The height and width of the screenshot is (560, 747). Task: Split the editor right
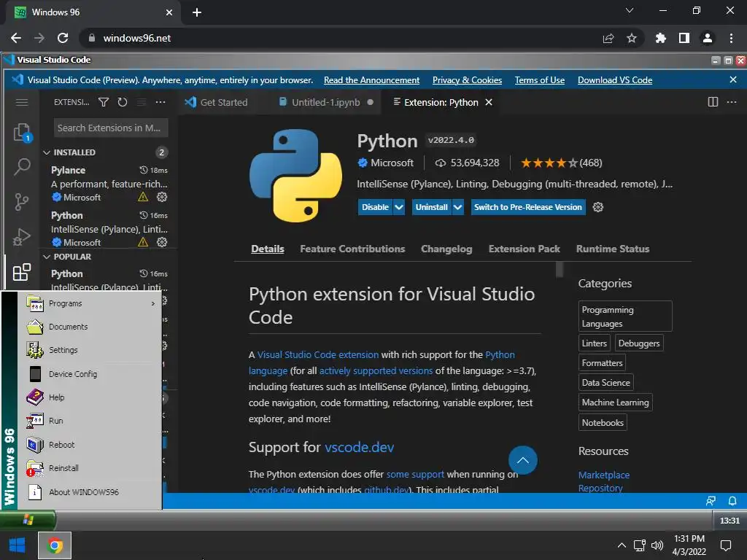713,102
